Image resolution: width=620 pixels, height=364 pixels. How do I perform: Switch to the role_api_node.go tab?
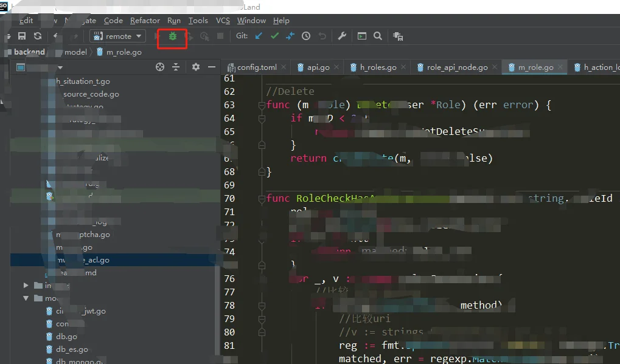coord(457,67)
